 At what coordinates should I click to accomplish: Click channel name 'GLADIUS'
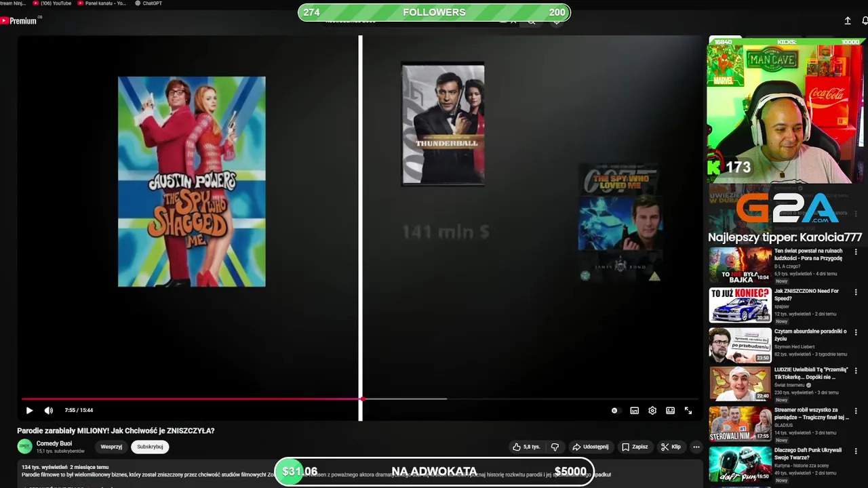pos(784,425)
